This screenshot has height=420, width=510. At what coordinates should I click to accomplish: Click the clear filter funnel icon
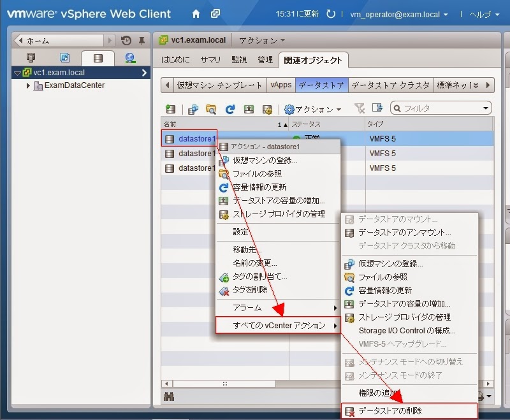click(x=360, y=108)
